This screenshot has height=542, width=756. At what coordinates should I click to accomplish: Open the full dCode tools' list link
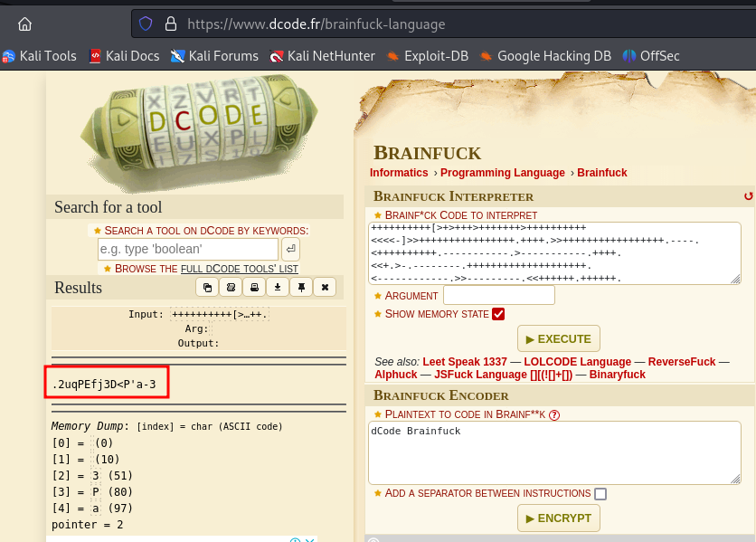(240, 269)
